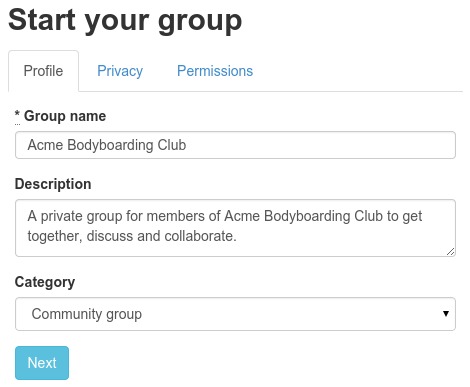
Task: Click the Description label
Action: coord(53,184)
